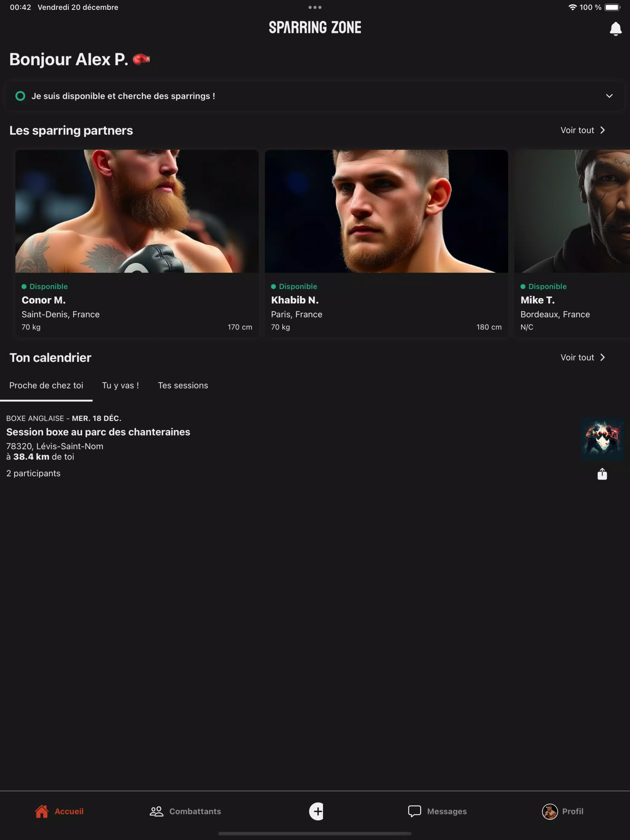This screenshot has width=630, height=840.
Task: Select the Proche de chez toi tab
Action: [46, 386]
